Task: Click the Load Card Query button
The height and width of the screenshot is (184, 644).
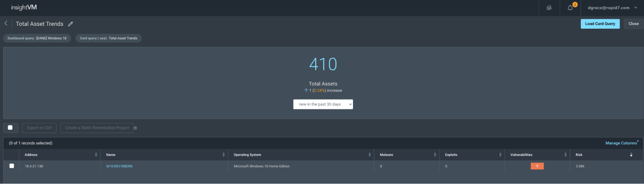Action: pos(600,24)
